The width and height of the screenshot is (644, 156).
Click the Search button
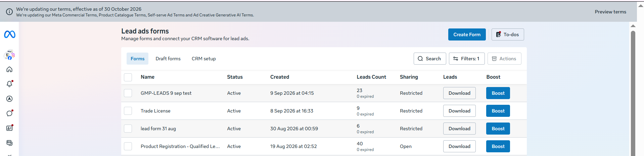point(430,59)
